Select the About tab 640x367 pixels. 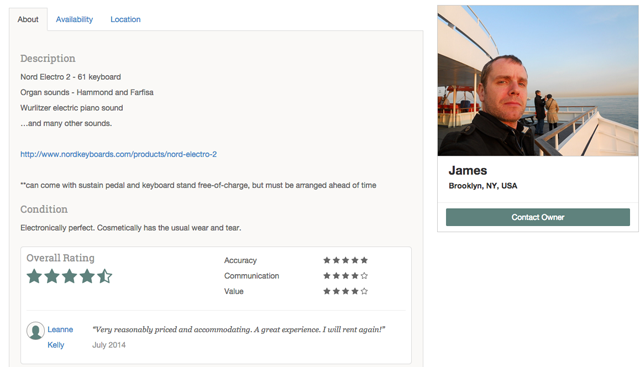[x=28, y=19]
